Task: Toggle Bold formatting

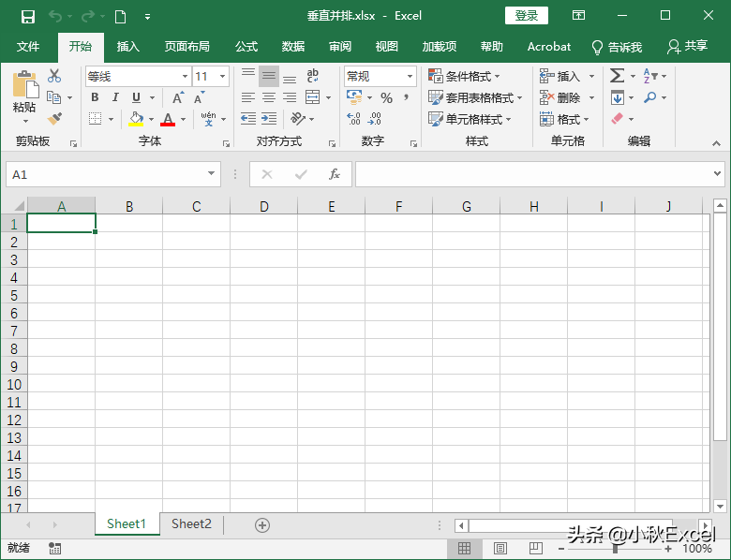Action: tap(95, 97)
